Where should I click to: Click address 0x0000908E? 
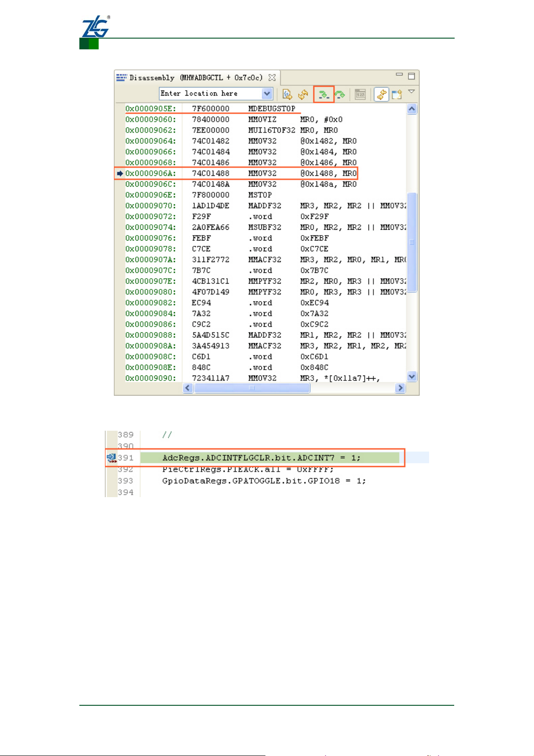(151, 367)
